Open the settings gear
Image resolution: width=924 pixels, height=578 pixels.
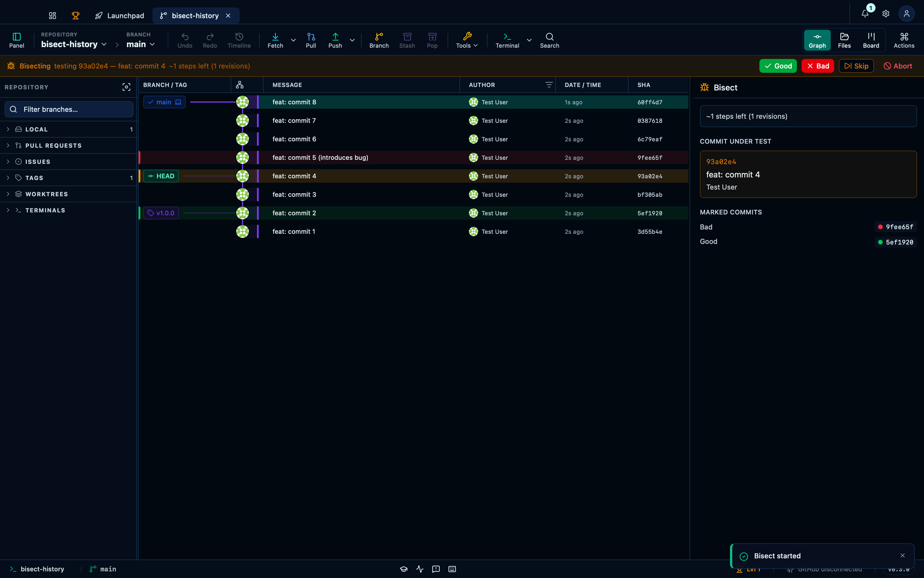886,14
